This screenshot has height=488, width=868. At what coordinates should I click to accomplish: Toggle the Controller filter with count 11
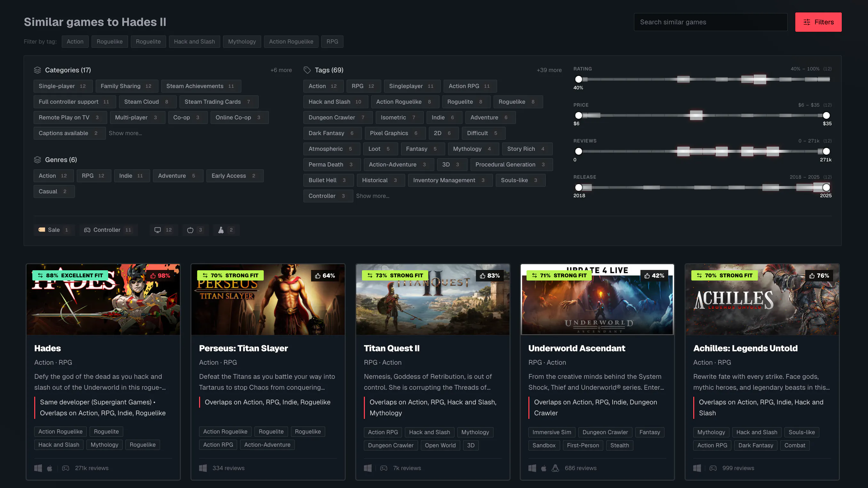pyautogui.click(x=108, y=230)
